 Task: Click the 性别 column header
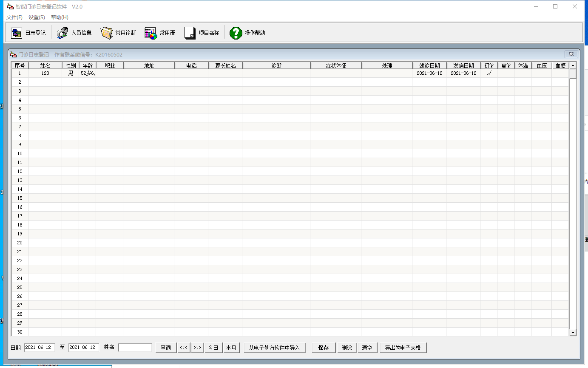(71, 65)
